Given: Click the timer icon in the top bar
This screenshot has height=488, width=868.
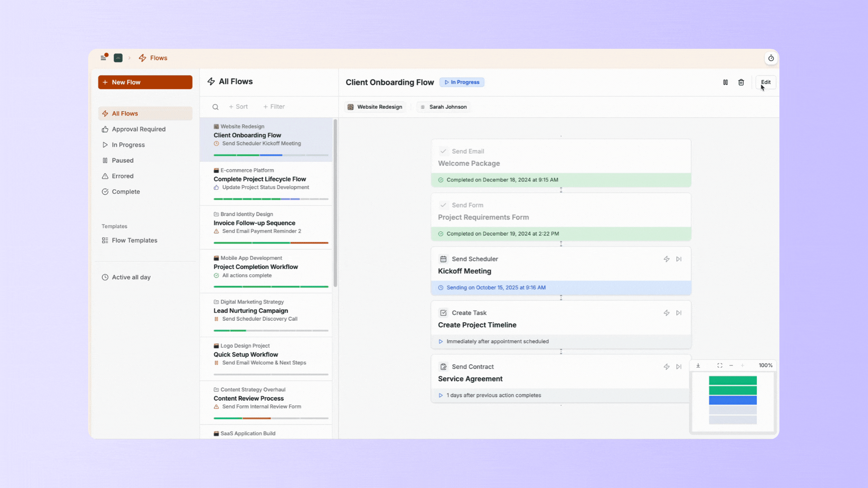Looking at the screenshot, I should 771,58.
